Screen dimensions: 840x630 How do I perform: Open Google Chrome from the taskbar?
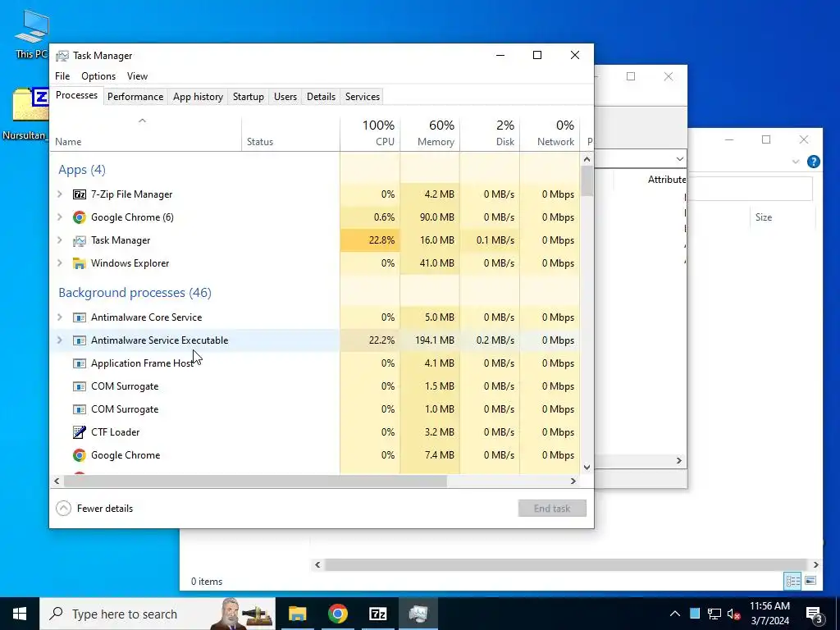coord(337,614)
